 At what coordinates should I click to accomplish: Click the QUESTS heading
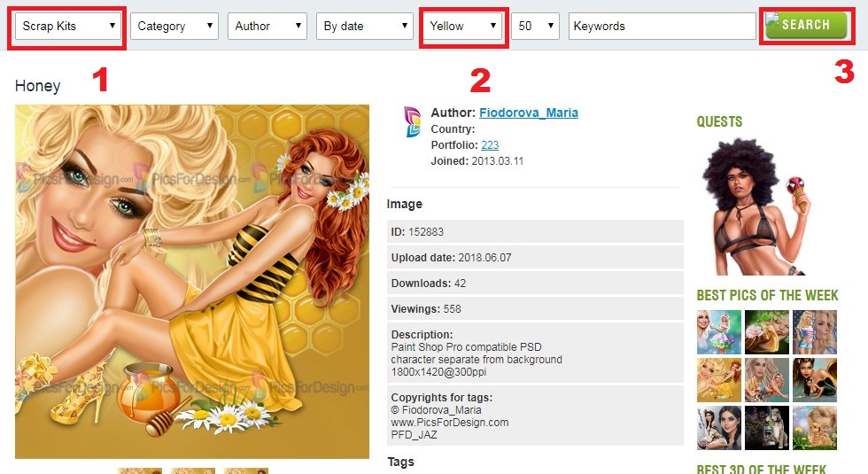point(719,122)
